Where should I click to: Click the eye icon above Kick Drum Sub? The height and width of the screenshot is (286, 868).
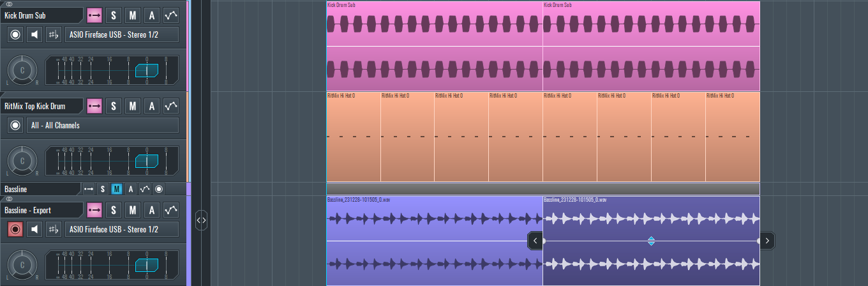click(x=9, y=4)
